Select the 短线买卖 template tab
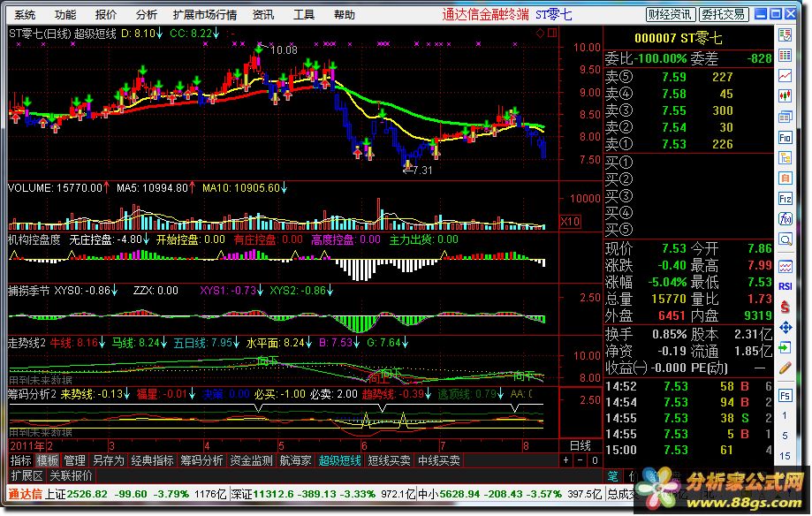This screenshot has width=812, height=516. (389, 460)
